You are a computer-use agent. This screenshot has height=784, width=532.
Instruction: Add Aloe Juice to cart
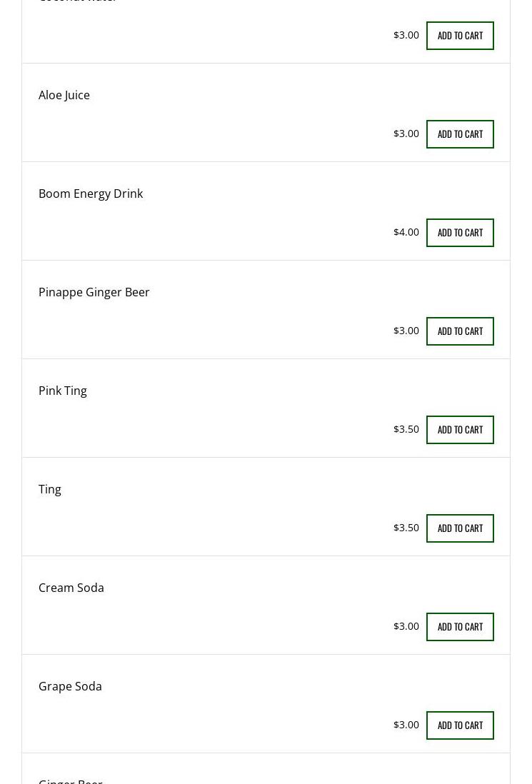pos(460,134)
